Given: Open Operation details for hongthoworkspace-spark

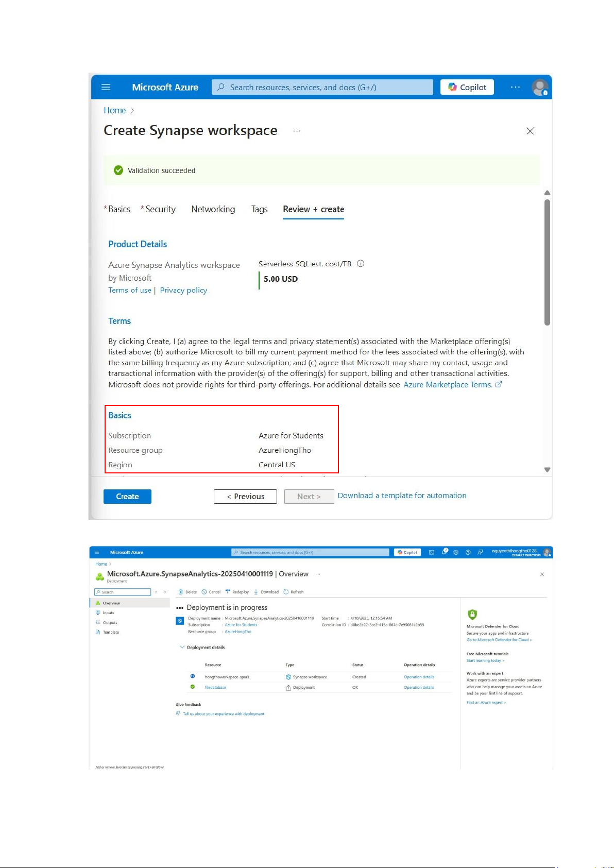Looking at the screenshot, I should point(419,677).
